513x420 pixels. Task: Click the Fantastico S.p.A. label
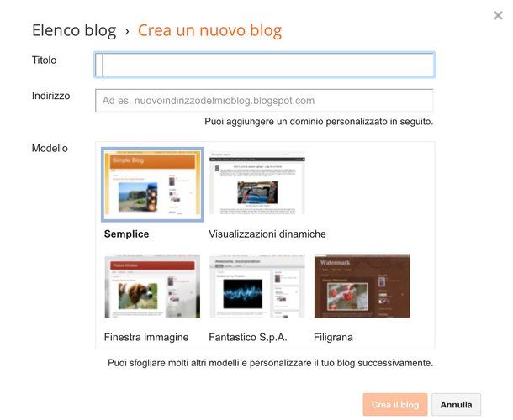pyautogui.click(x=248, y=337)
